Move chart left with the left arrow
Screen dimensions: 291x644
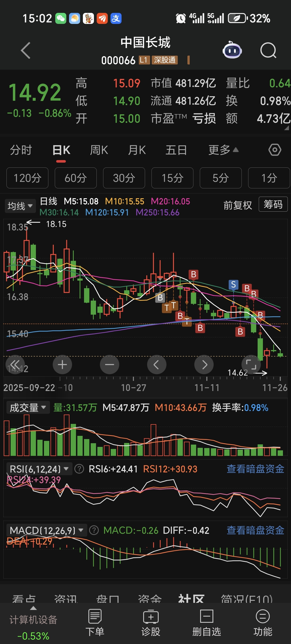pyautogui.click(x=157, y=365)
